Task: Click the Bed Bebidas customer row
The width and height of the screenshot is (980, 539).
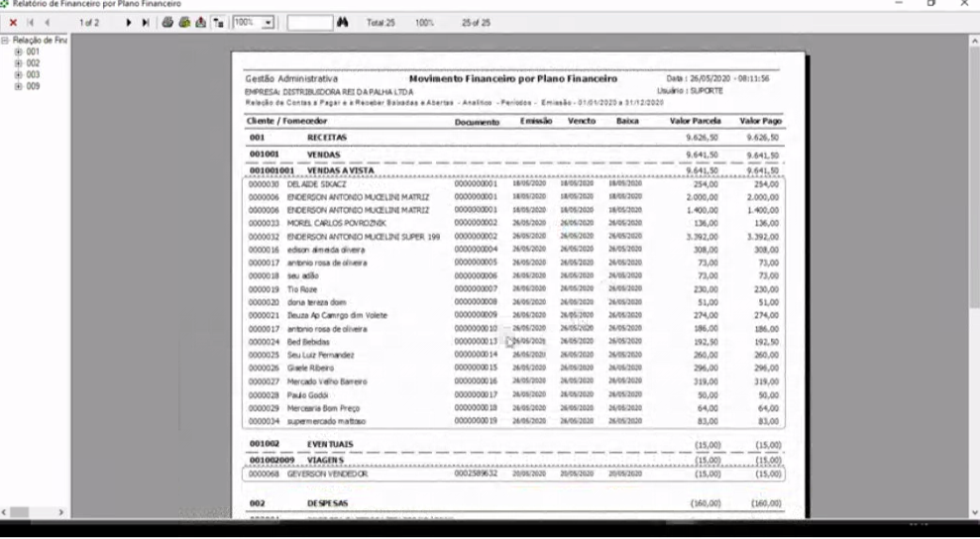Action: [513, 342]
